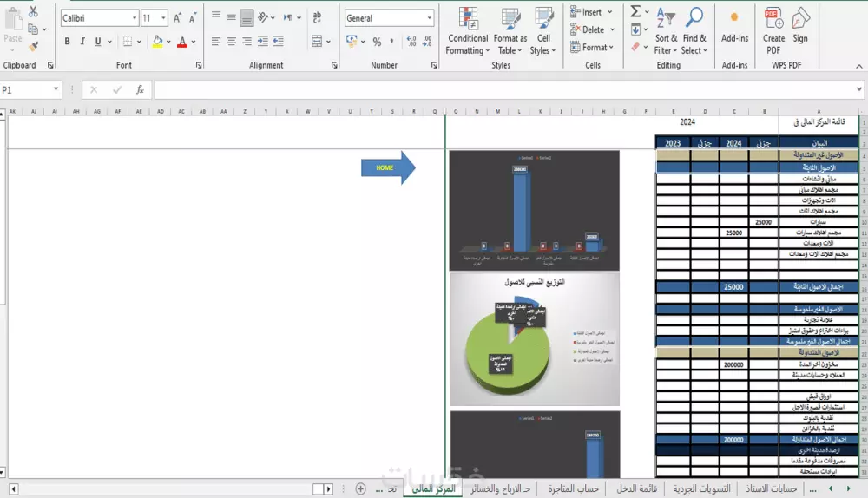Click the Increase Indent icon

coord(279,41)
